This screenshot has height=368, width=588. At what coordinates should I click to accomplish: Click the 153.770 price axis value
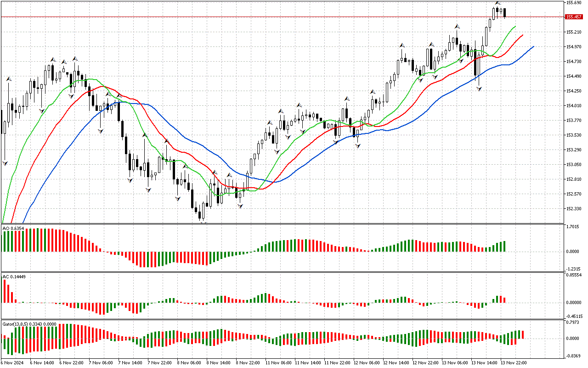tap(573, 121)
